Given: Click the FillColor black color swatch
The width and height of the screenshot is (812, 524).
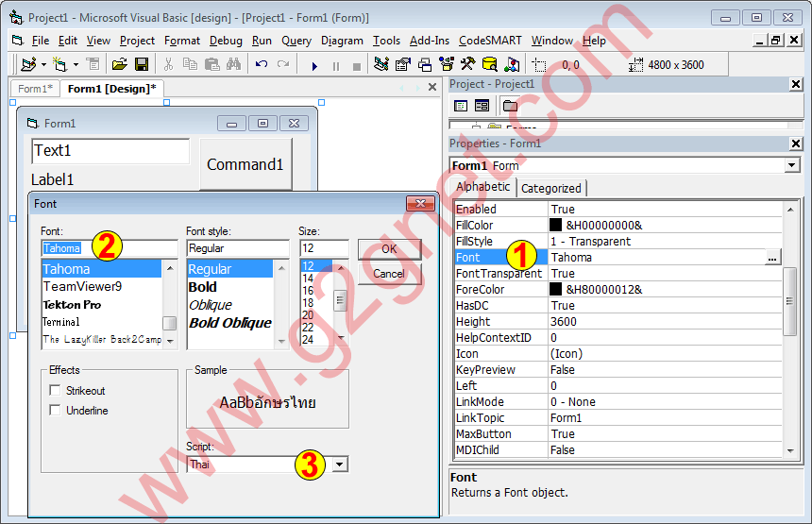Looking at the screenshot, I should [x=555, y=225].
